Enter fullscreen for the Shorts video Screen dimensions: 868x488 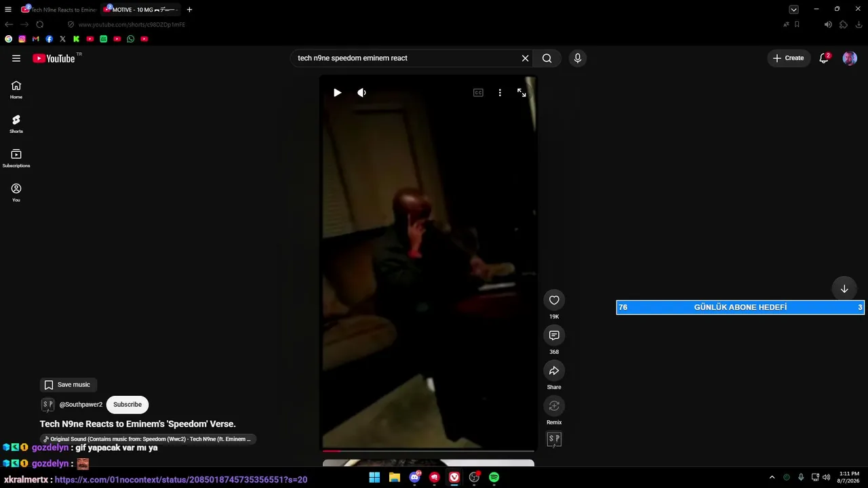tap(521, 93)
